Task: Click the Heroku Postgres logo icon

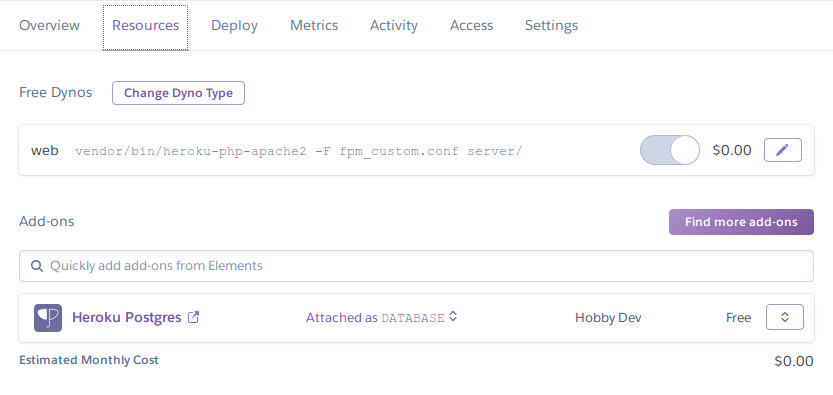Action: tap(48, 318)
